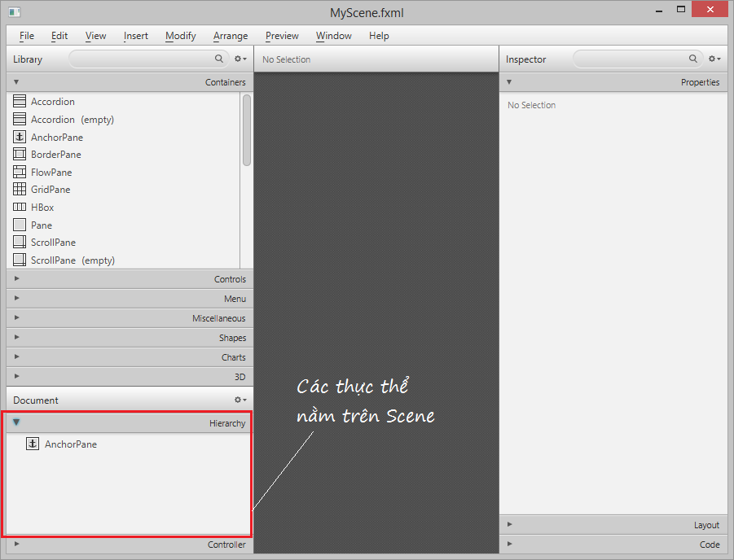
Task: Click the application icon in title bar
Action: click(15, 12)
